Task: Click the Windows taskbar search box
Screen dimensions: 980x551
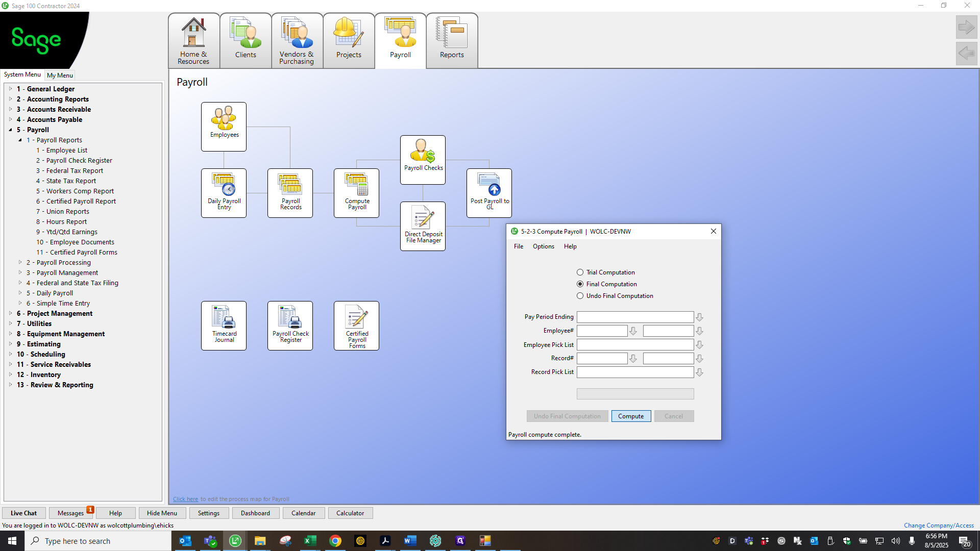Action: pos(98,541)
